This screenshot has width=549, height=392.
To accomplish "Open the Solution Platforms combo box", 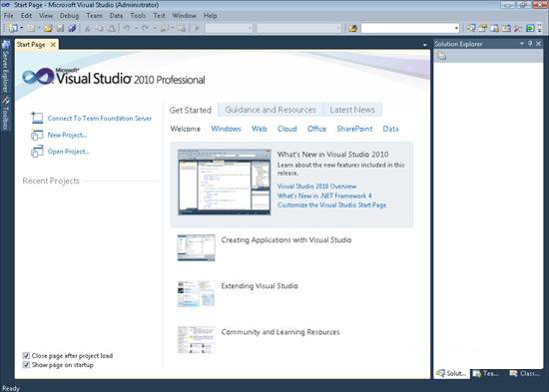I will tap(299, 28).
